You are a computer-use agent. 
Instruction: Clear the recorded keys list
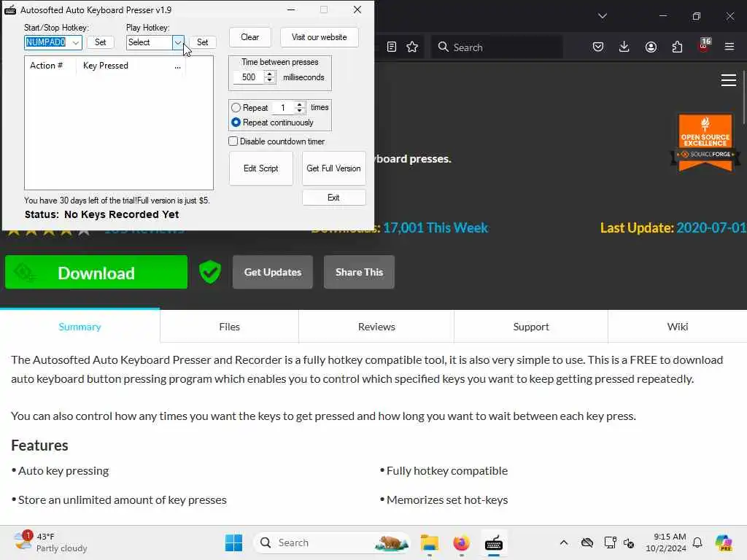(249, 37)
